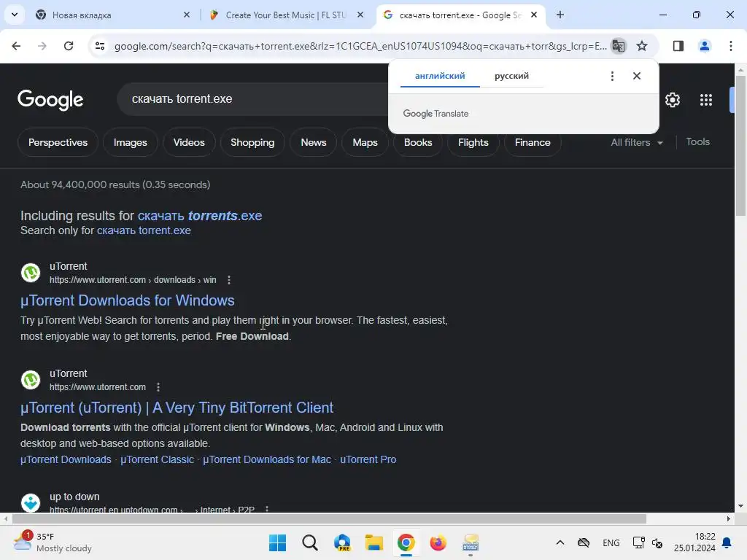This screenshot has height=560, width=747.
Task: Open the µTorrent Downloads sitelink
Action: coord(66,459)
